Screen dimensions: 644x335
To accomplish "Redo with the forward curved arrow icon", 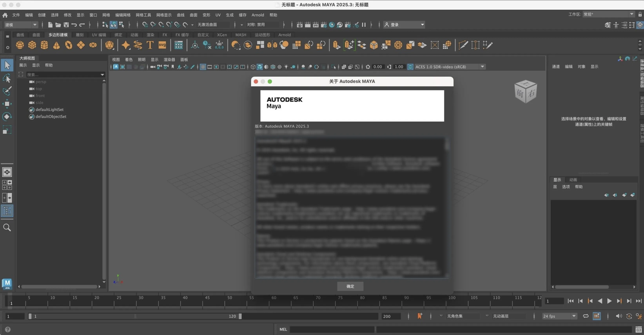I will pyautogui.click(x=82, y=25).
